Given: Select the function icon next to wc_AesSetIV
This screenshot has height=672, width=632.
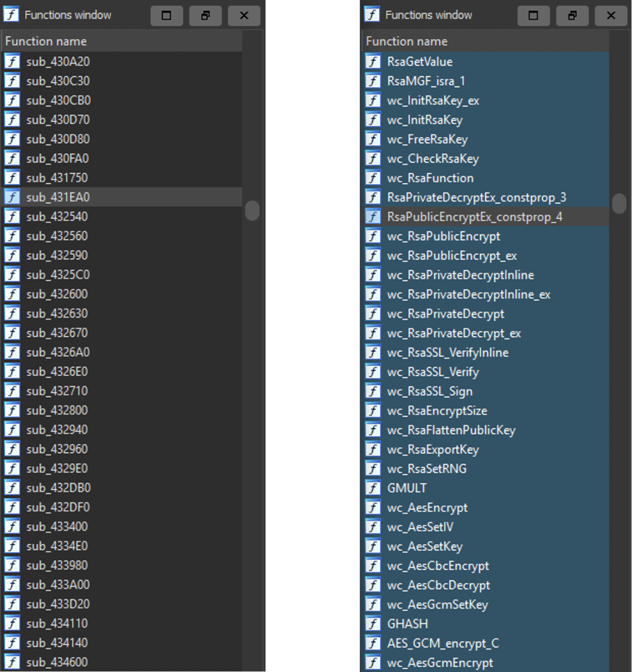Looking at the screenshot, I should coord(373,527).
